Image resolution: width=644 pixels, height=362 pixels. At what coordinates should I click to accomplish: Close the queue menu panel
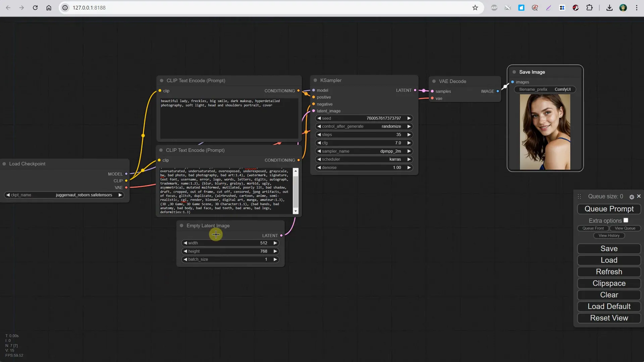click(x=639, y=196)
